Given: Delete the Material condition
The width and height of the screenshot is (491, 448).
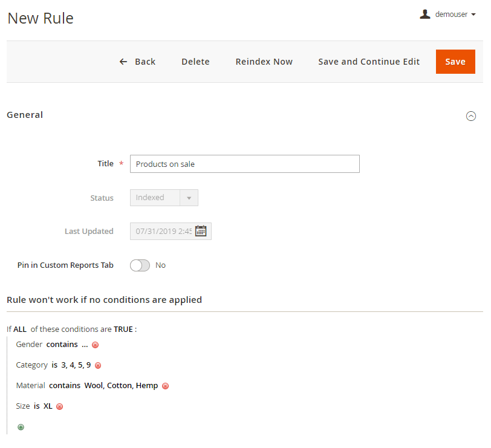Looking at the screenshot, I should [x=166, y=386].
